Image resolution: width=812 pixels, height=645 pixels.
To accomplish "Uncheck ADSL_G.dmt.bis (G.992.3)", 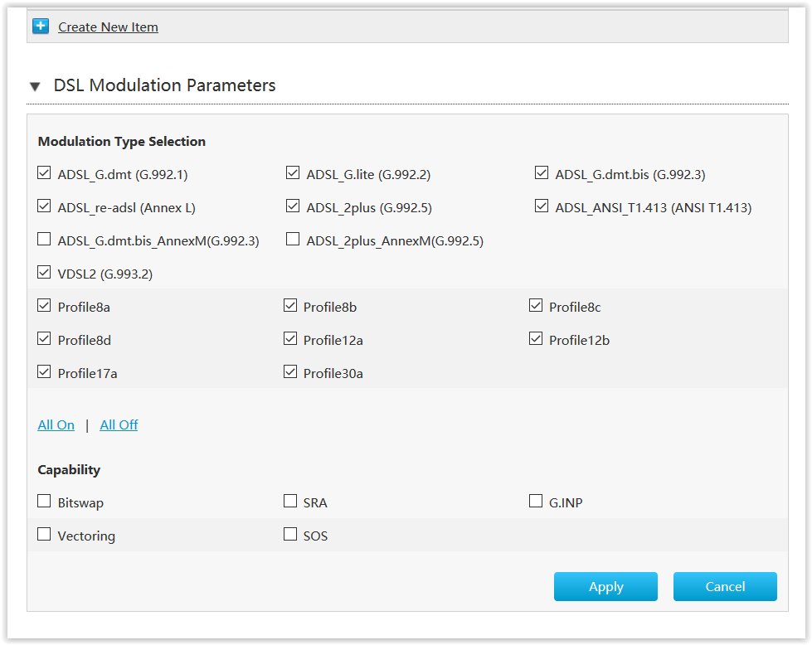I will (542, 173).
